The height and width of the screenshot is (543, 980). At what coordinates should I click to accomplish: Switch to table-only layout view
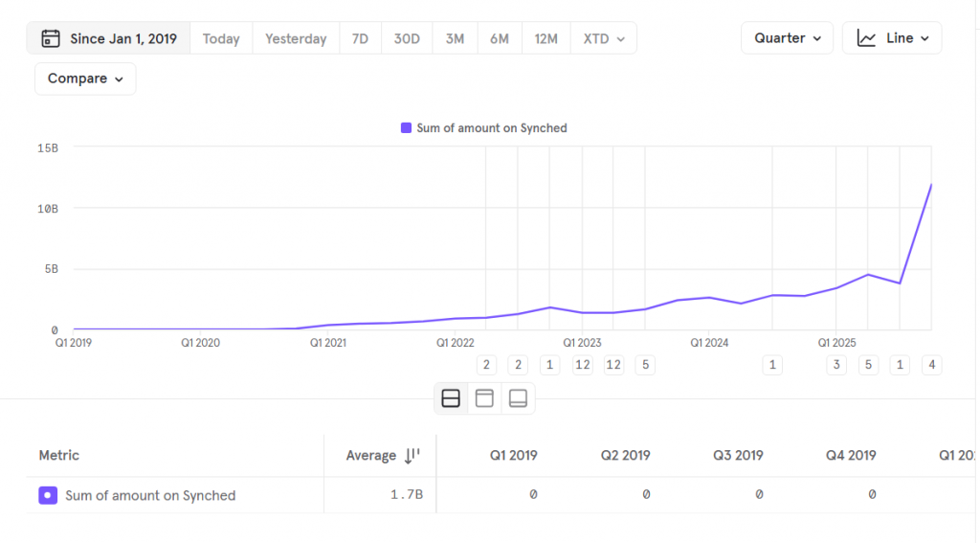click(518, 398)
